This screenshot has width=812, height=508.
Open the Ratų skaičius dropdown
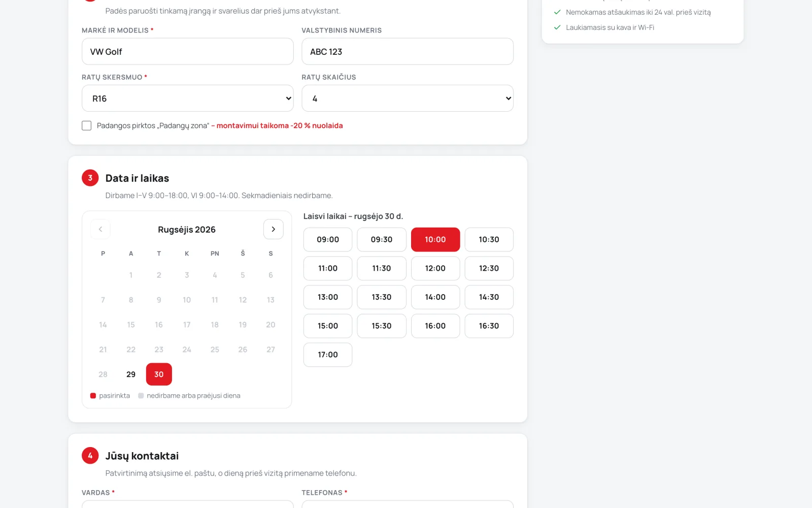point(408,99)
